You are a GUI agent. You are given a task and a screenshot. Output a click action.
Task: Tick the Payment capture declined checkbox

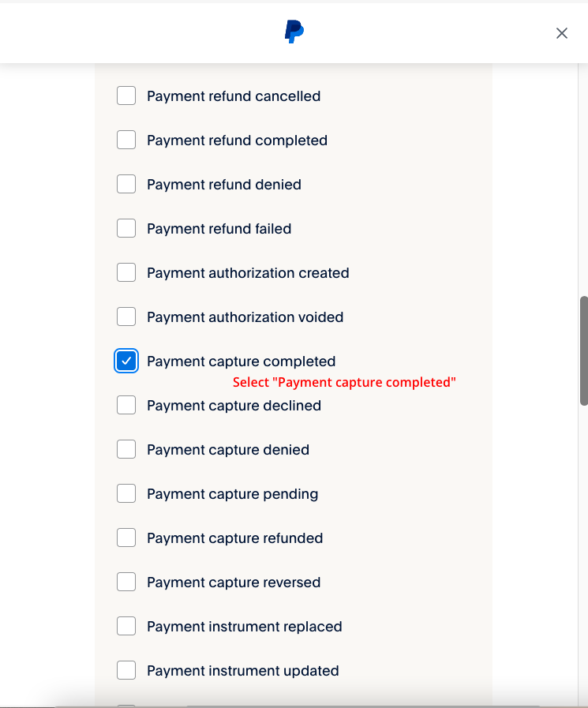coord(126,406)
